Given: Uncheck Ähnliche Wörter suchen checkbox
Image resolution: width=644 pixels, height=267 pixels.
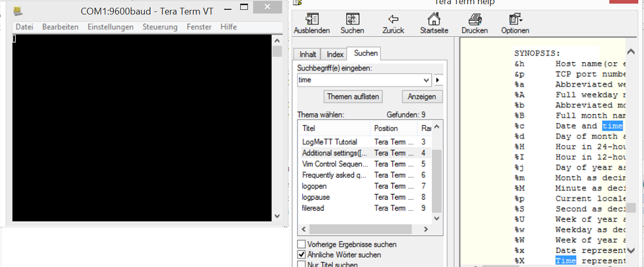Looking at the screenshot, I should (x=301, y=255).
